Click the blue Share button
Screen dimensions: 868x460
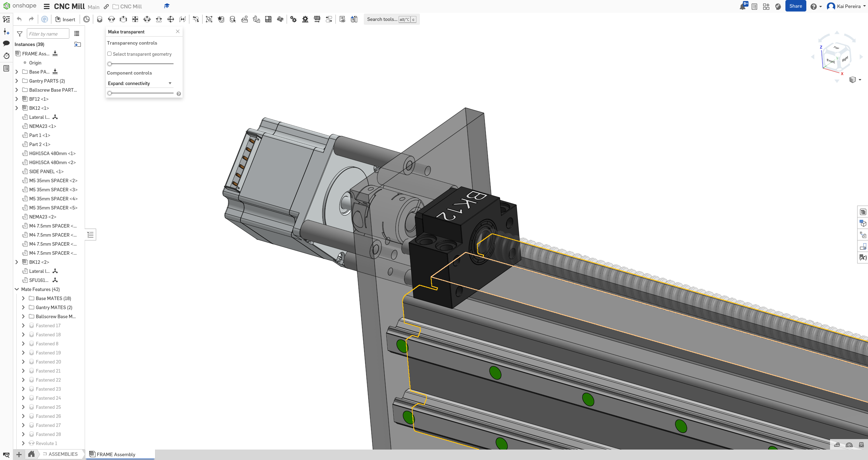[x=795, y=6]
